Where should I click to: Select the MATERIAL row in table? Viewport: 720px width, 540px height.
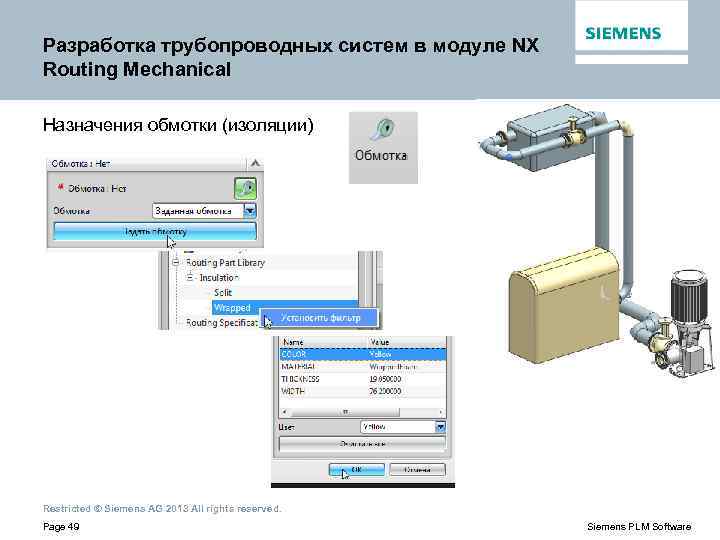363,367
